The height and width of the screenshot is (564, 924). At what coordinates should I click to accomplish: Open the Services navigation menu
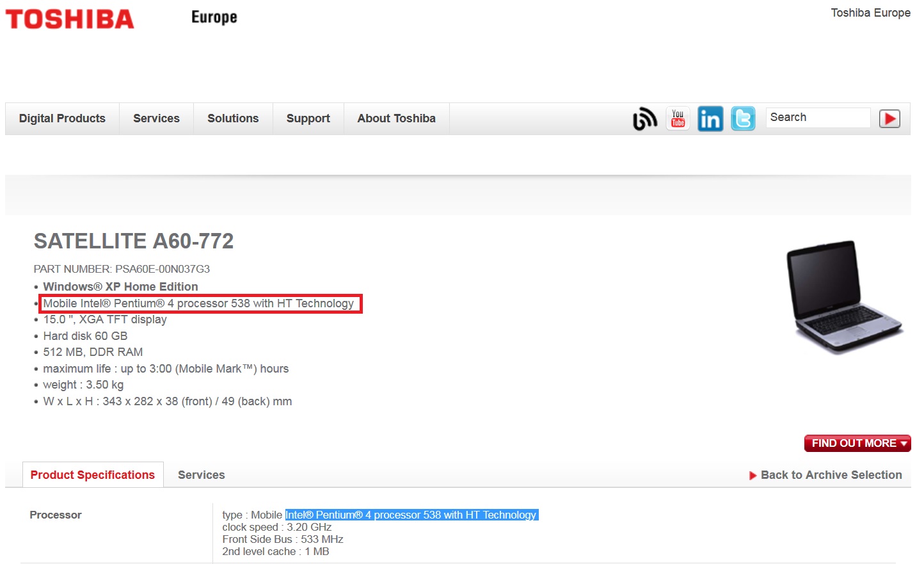[156, 118]
